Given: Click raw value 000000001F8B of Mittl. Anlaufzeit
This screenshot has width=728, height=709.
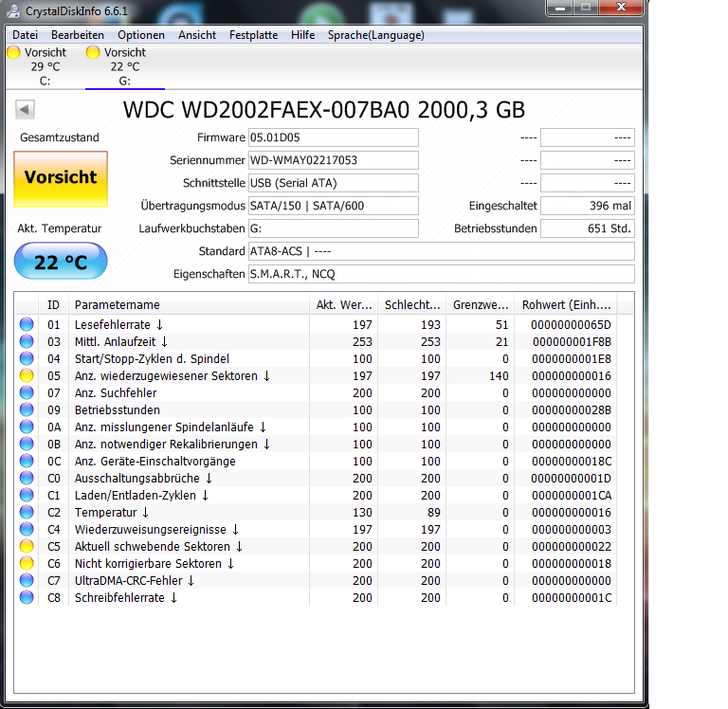Looking at the screenshot, I should [572, 342].
